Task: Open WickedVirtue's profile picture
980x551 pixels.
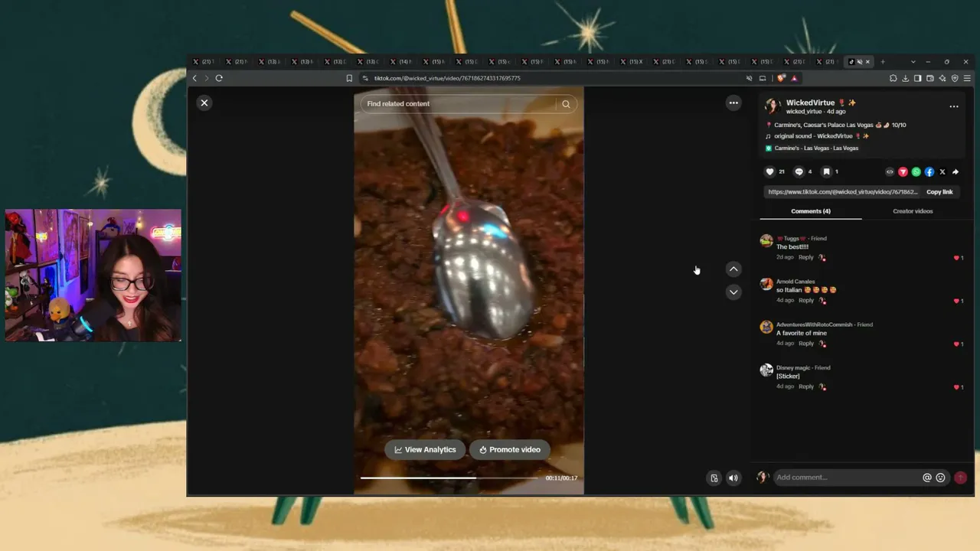Action: (x=773, y=106)
